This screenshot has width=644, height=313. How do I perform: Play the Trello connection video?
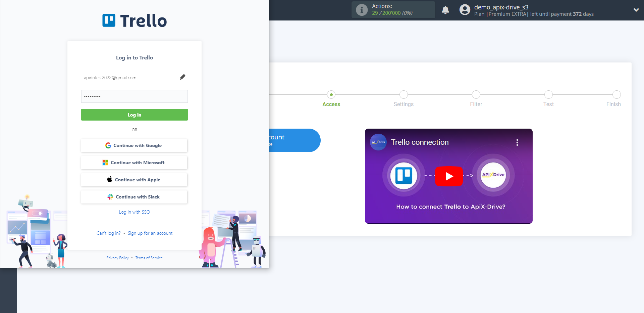click(x=449, y=176)
